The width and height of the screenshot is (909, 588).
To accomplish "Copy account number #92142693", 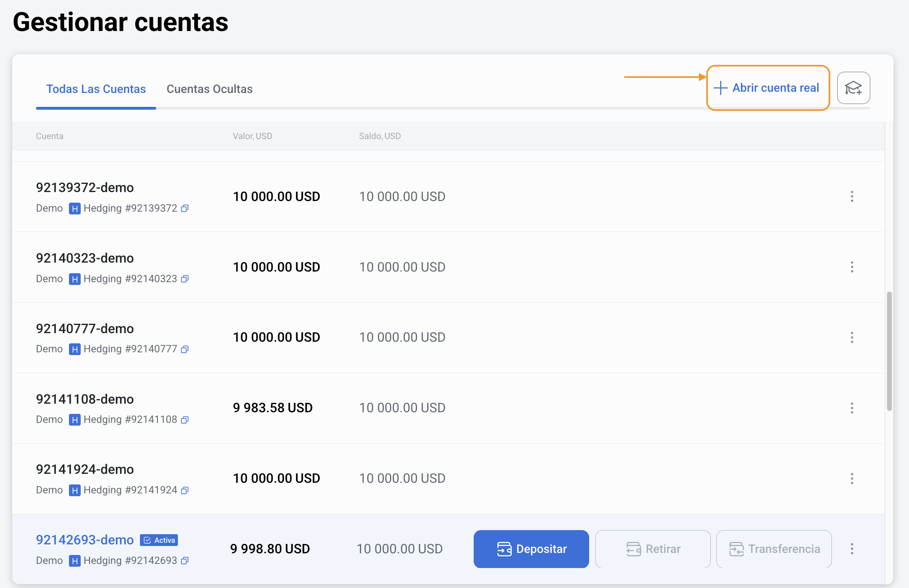I will click(185, 561).
